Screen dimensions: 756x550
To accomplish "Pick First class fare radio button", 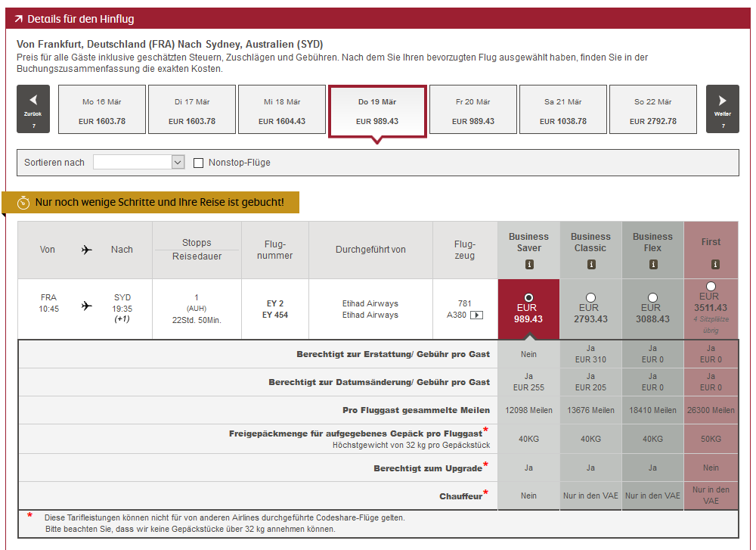I will tap(711, 287).
